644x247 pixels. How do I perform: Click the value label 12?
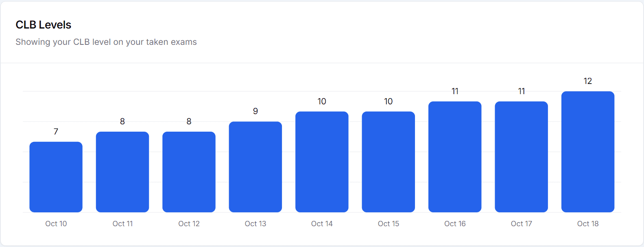click(588, 81)
